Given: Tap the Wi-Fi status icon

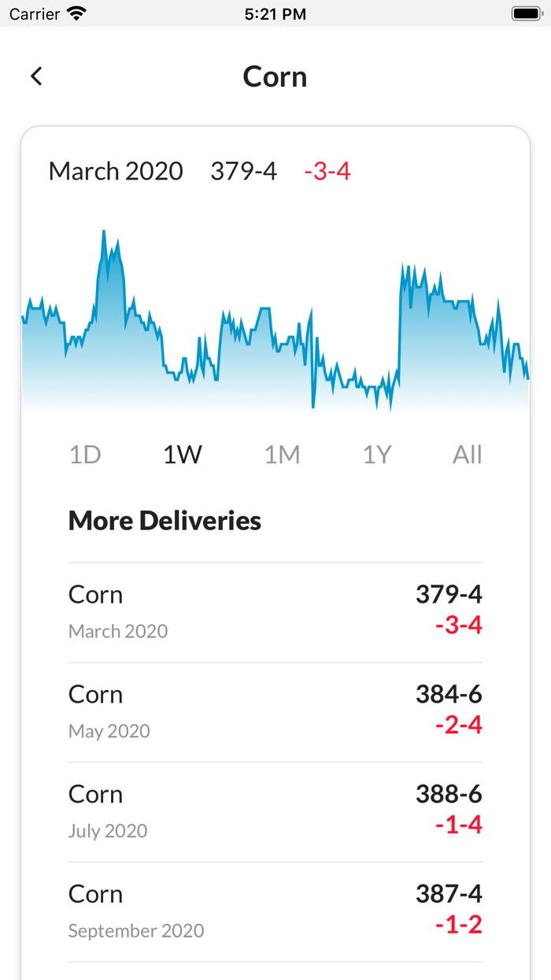Looking at the screenshot, I should 76,13.
